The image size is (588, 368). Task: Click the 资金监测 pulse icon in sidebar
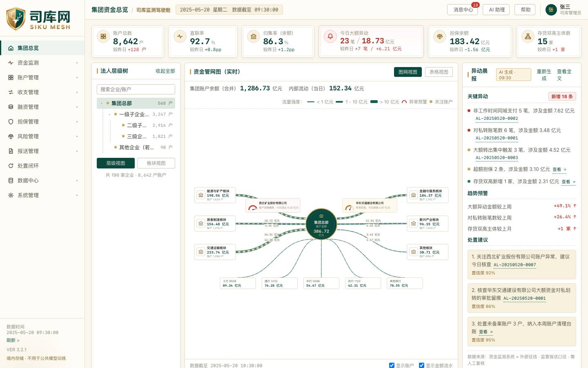(11, 63)
